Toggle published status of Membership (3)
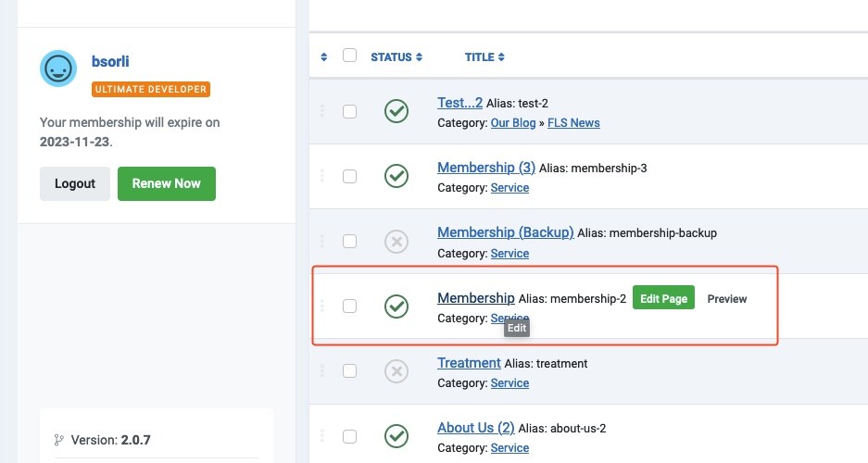Screen dimensions: 868x463 [x=396, y=176]
